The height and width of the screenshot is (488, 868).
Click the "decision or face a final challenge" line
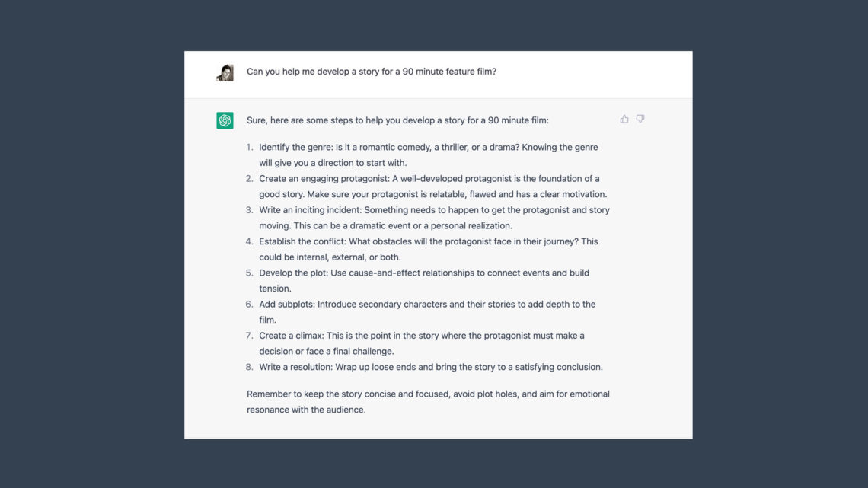click(x=326, y=352)
